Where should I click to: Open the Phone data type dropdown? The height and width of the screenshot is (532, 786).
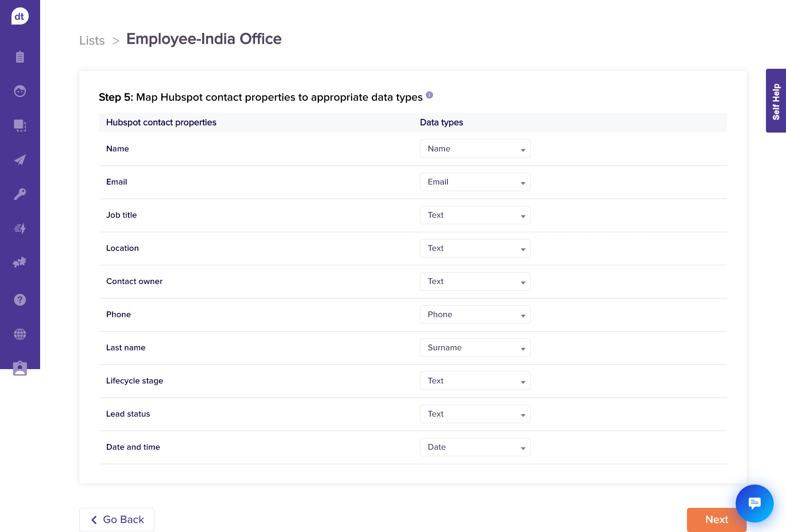(475, 315)
